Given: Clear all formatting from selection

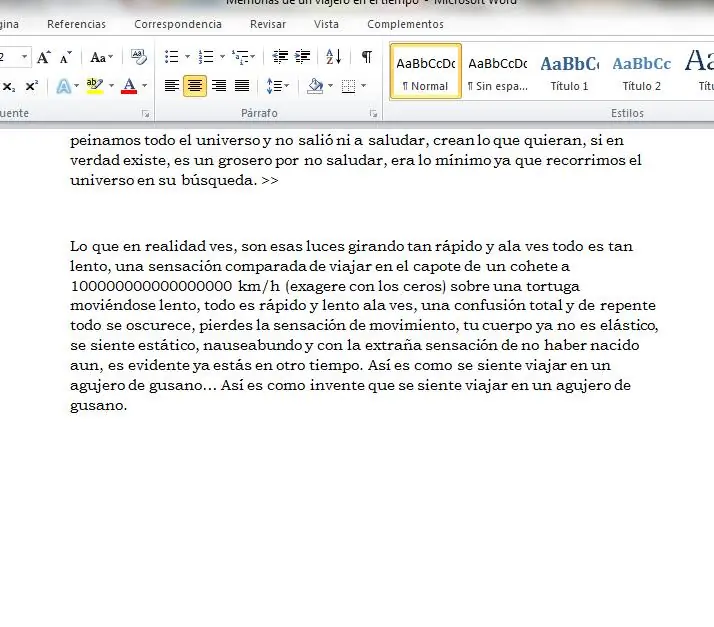Looking at the screenshot, I should [138, 57].
